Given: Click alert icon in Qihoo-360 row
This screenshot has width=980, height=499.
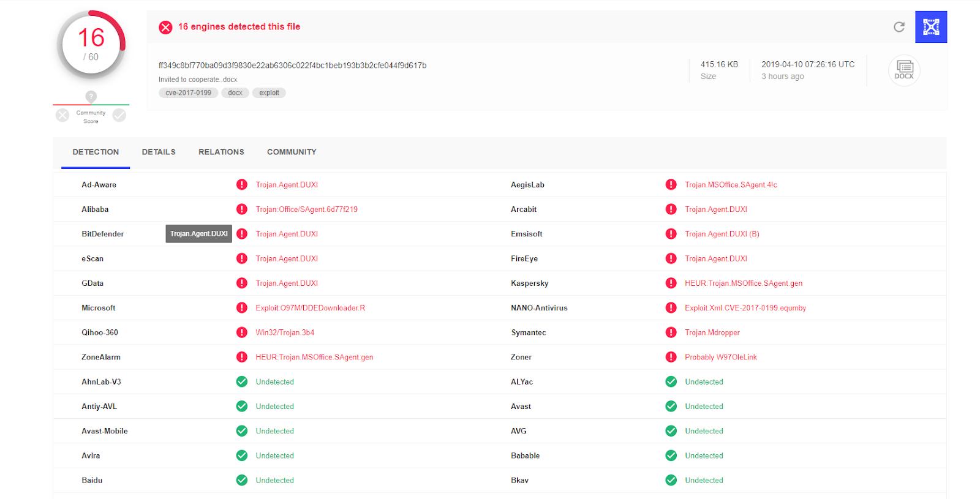Looking at the screenshot, I should tap(242, 332).
